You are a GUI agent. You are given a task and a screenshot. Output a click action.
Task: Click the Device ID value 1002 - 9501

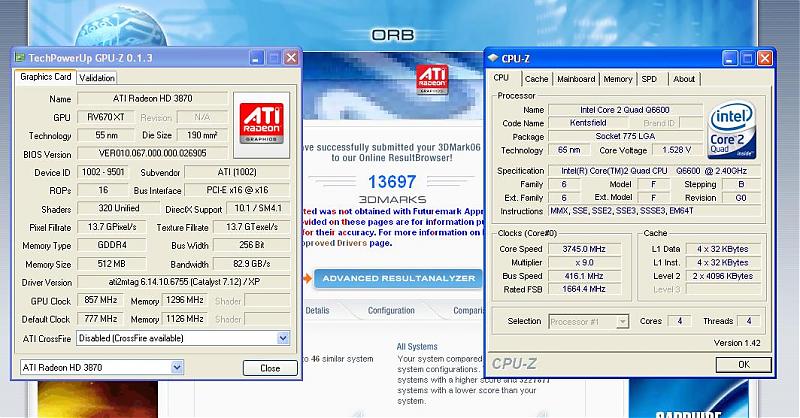click(x=103, y=172)
